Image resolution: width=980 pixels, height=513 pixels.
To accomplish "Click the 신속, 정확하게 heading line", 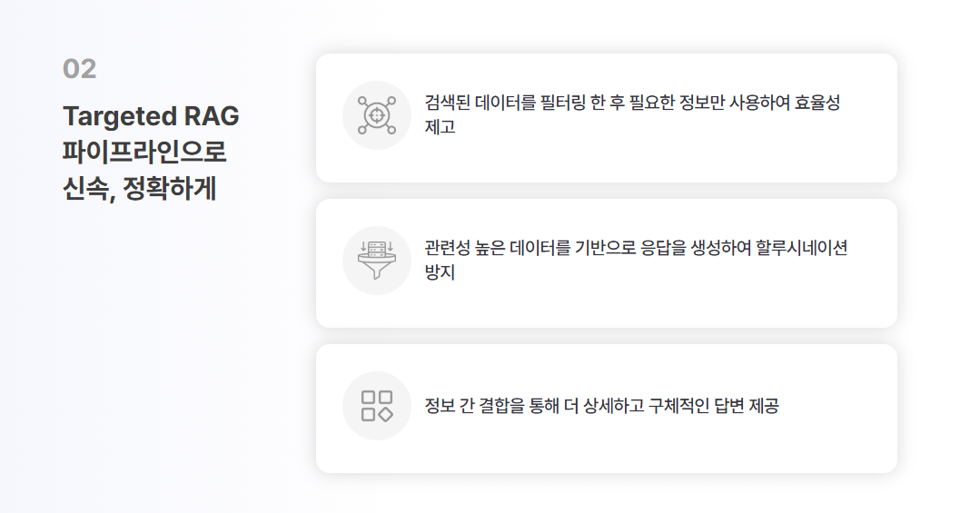I will [x=139, y=188].
